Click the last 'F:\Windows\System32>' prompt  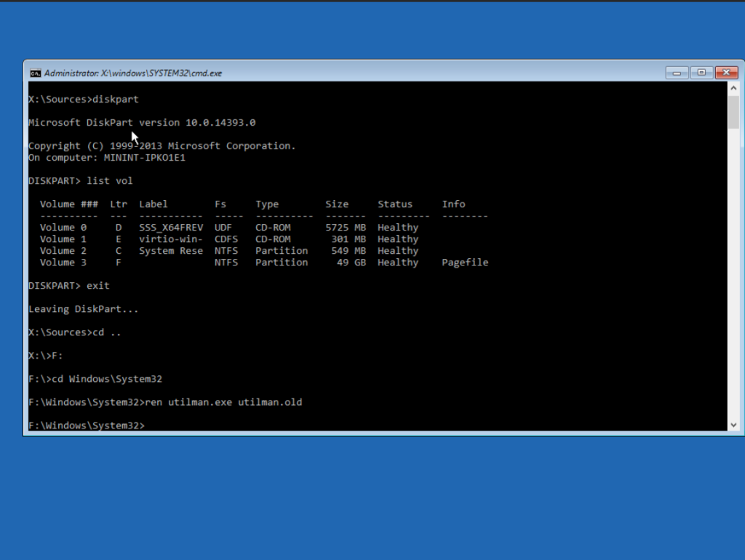tap(87, 425)
